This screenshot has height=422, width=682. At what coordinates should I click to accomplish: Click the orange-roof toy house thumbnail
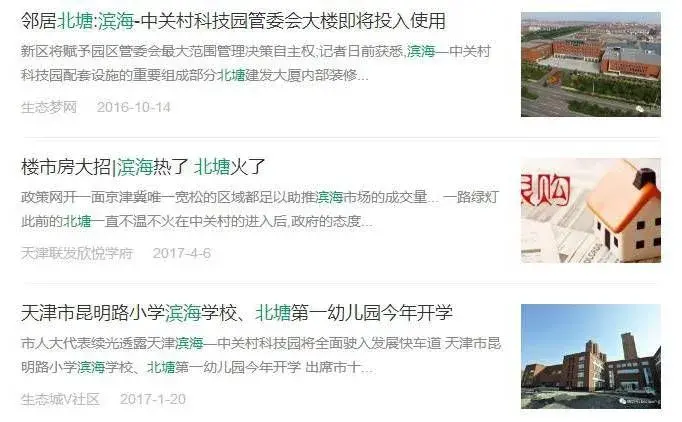[591, 211]
